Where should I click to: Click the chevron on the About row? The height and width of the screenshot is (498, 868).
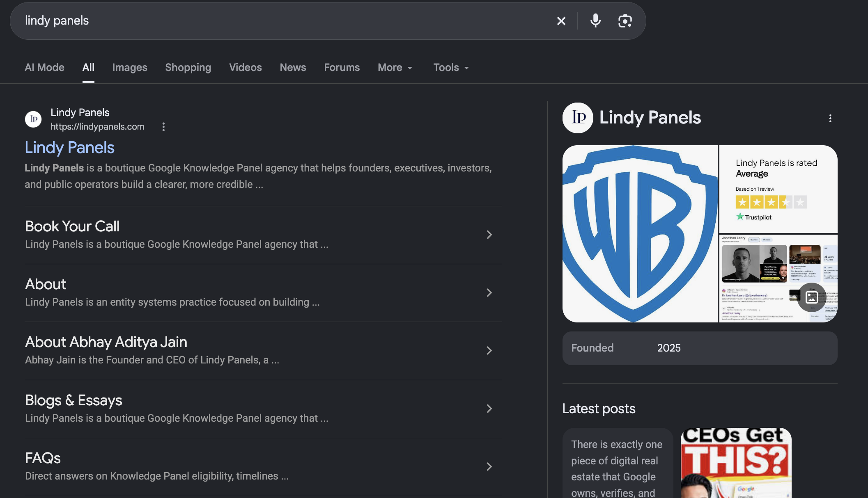pyautogui.click(x=489, y=292)
